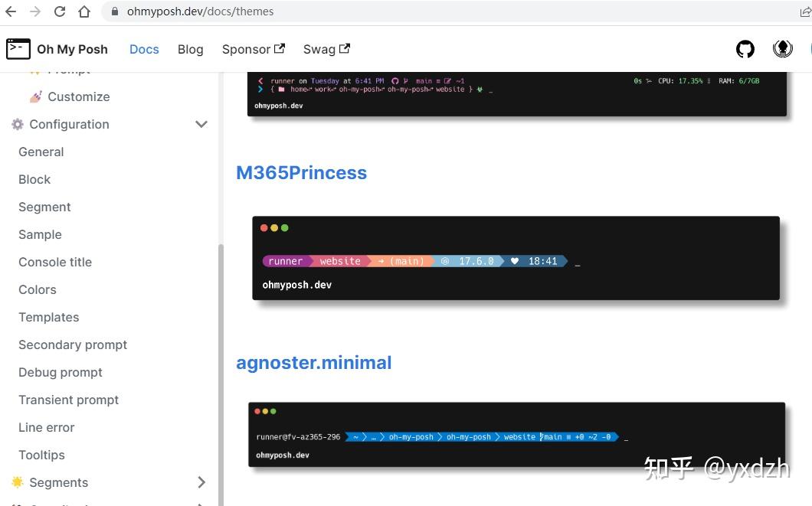
Task: Open the agnoster.minimal theme link
Action: [x=314, y=362]
